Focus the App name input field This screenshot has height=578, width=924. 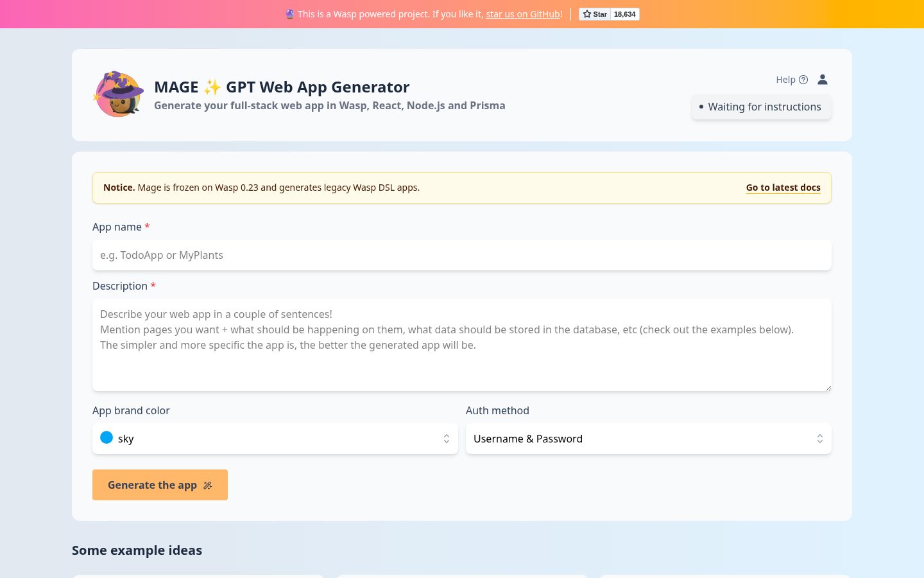click(462, 255)
